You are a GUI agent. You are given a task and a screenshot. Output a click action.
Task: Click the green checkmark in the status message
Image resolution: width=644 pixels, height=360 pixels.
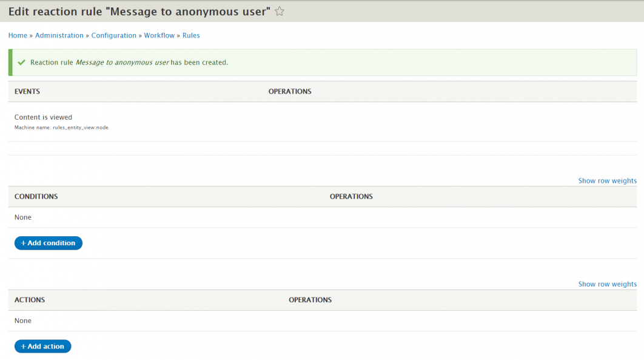point(22,62)
